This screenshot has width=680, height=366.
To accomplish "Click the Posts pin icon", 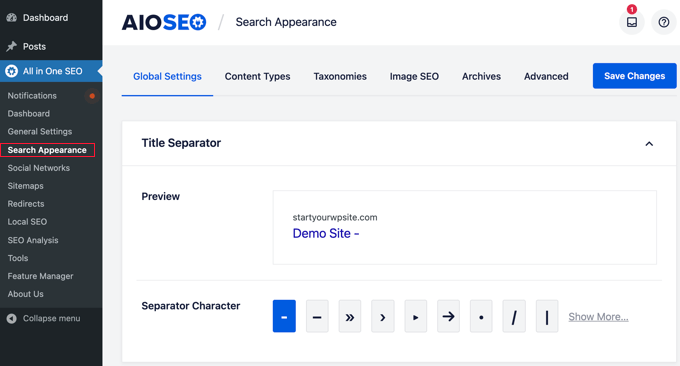I will [x=12, y=46].
